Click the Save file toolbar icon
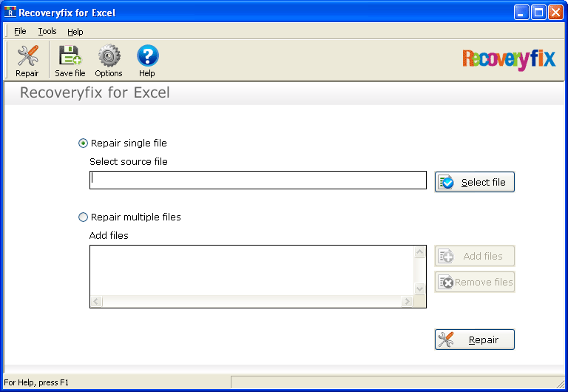 coord(70,61)
